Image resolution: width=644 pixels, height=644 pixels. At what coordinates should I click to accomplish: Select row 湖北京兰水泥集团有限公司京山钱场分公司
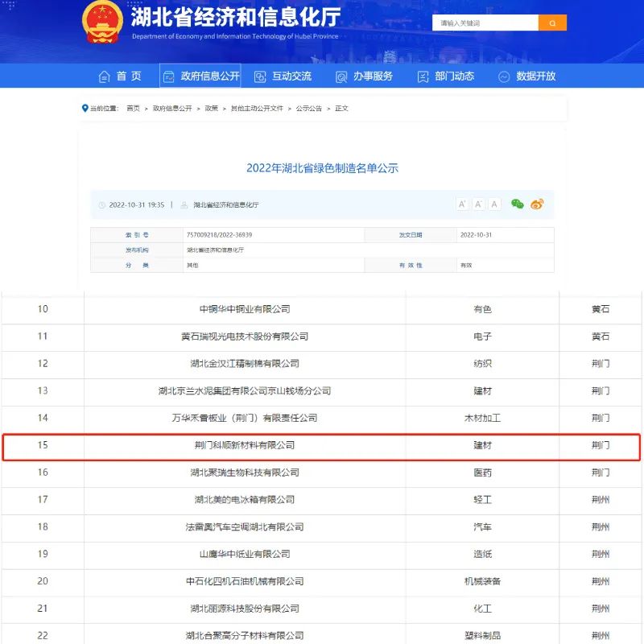point(321,391)
